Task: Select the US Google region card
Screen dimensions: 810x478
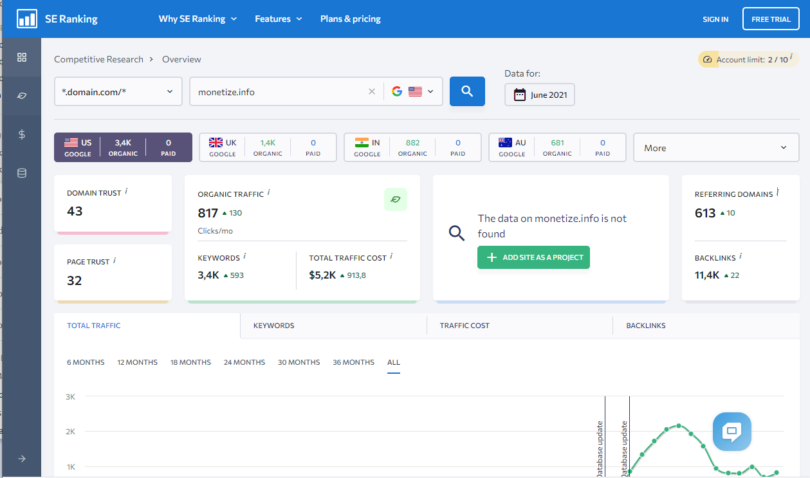Action: (x=123, y=147)
